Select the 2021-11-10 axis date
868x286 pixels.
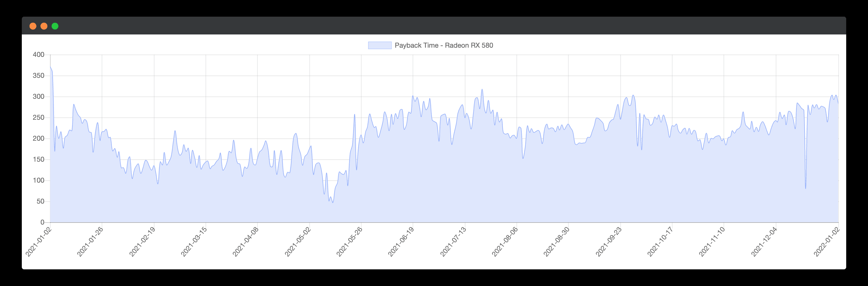click(712, 242)
